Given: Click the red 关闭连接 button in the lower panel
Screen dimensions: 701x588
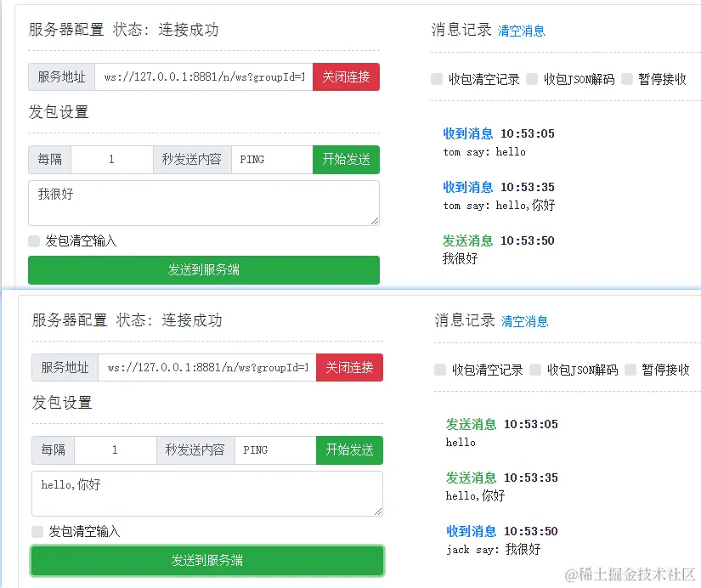Looking at the screenshot, I should click(x=349, y=368).
